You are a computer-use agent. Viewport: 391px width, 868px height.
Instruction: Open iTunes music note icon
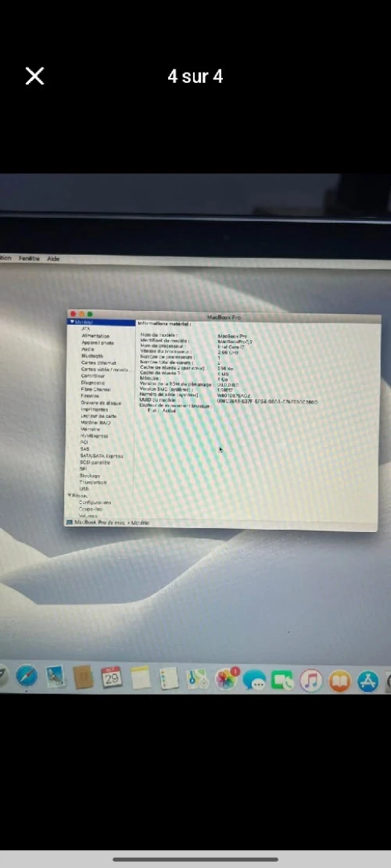(x=311, y=681)
